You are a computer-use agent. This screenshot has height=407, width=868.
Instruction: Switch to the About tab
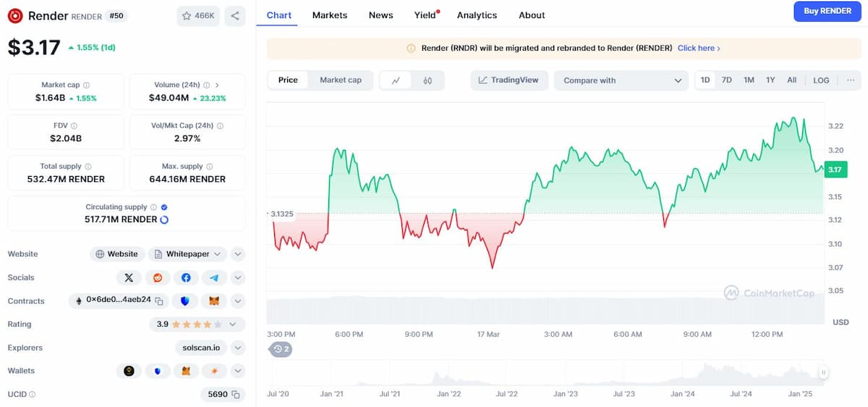(532, 15)
